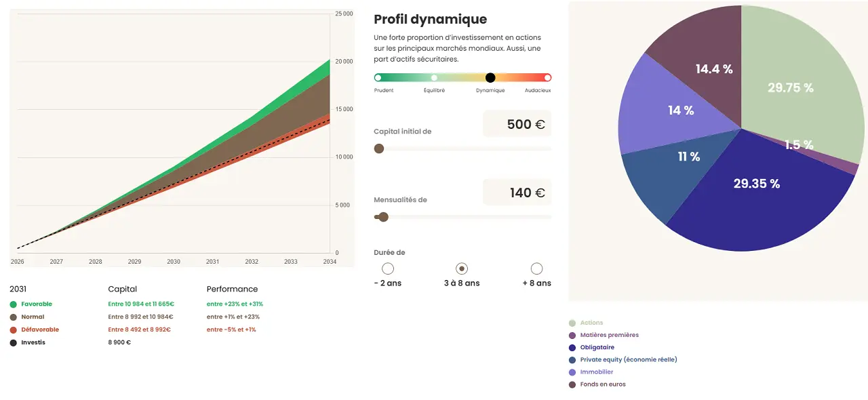The height and width of the screenshot is (400, 868).
Task: Toggle Obligataire legend entry
Action: 597,347
